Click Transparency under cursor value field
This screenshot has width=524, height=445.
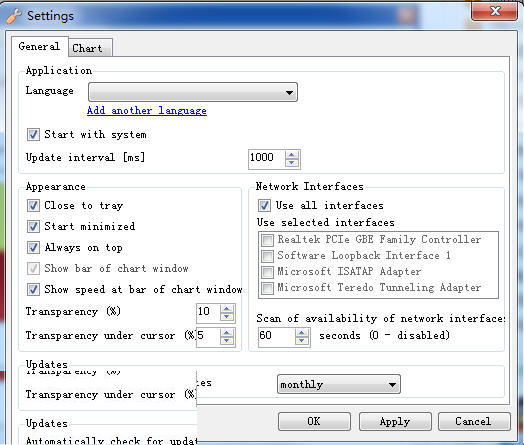pos(208,336)
